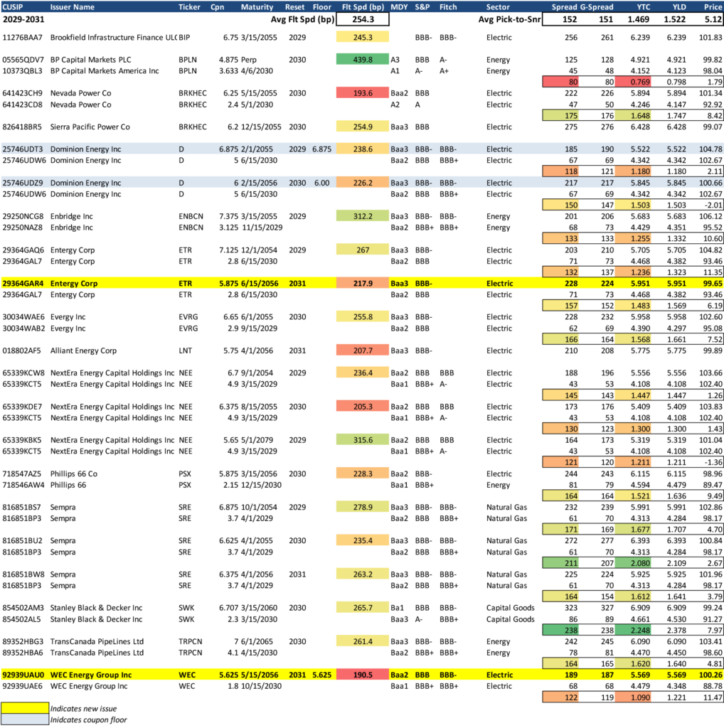Click the blue coupon floor legend swatch
The height and width of the screenshot is (728, 724).
tap(24, 719)
